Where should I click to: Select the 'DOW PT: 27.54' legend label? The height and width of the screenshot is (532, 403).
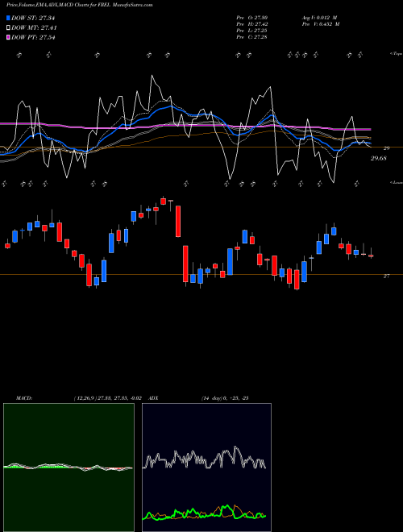33,37
